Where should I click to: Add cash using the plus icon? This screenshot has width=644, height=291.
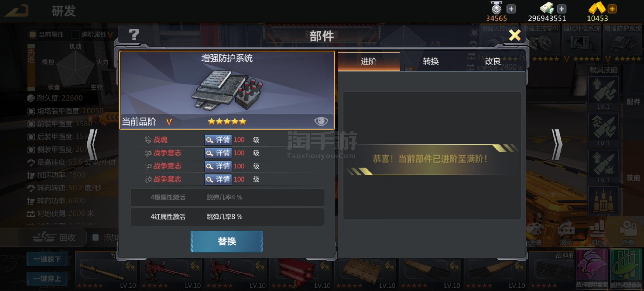(561, 9)
